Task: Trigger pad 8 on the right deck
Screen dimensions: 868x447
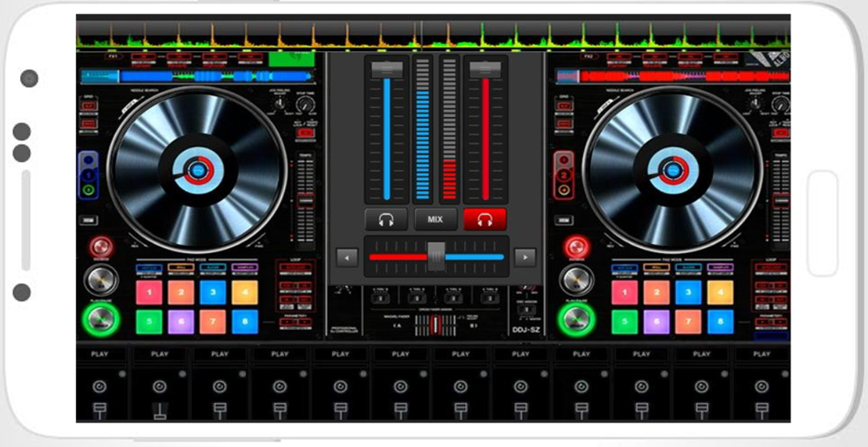Action: (720, 322)
